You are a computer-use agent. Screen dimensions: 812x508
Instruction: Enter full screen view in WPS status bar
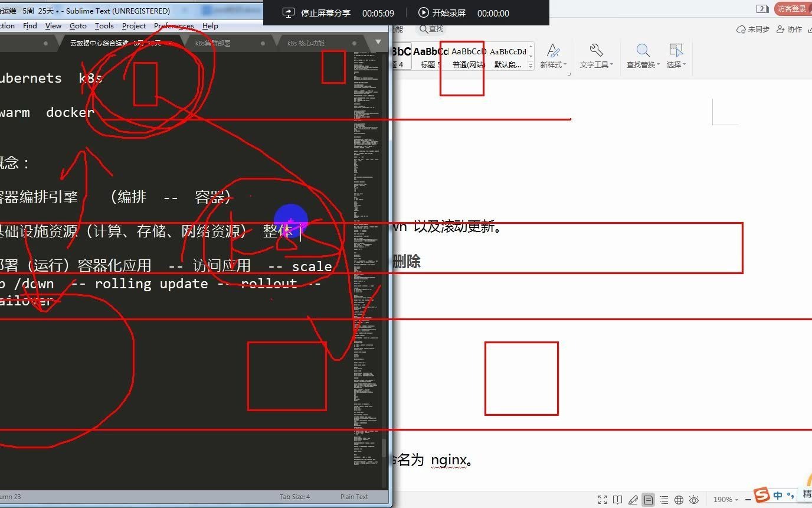(x=602, y=500)
